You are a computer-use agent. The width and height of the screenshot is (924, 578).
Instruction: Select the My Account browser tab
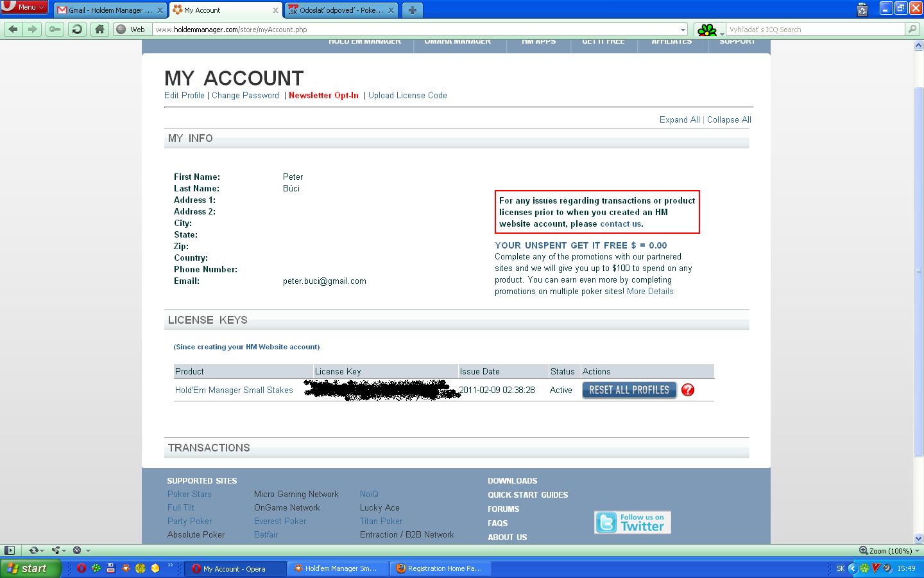pos(226,10)
